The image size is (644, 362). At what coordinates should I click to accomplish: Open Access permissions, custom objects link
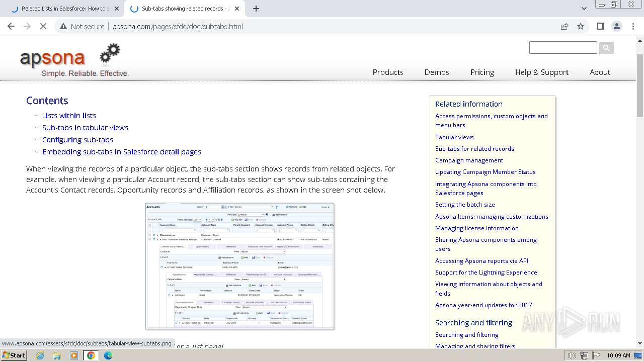click(492, 120)
